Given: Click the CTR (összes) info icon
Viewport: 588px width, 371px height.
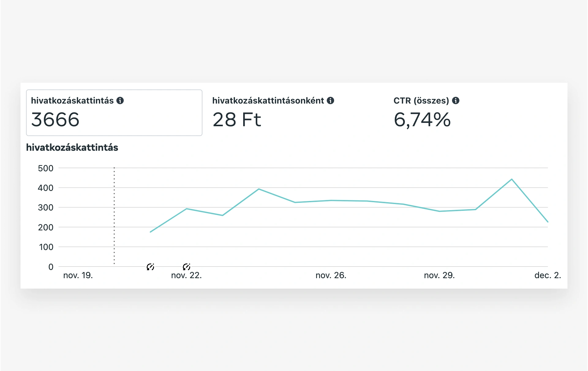Looking at the screenshot, I should (x=456, y=100).
